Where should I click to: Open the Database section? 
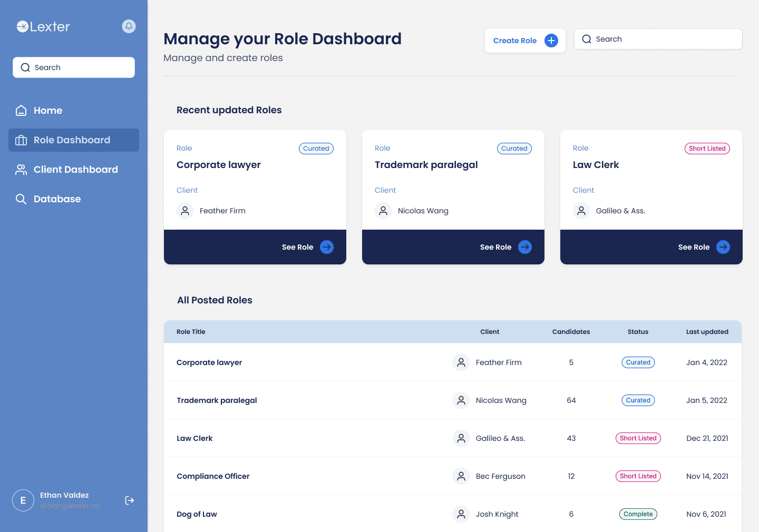[x=74, y=199]
